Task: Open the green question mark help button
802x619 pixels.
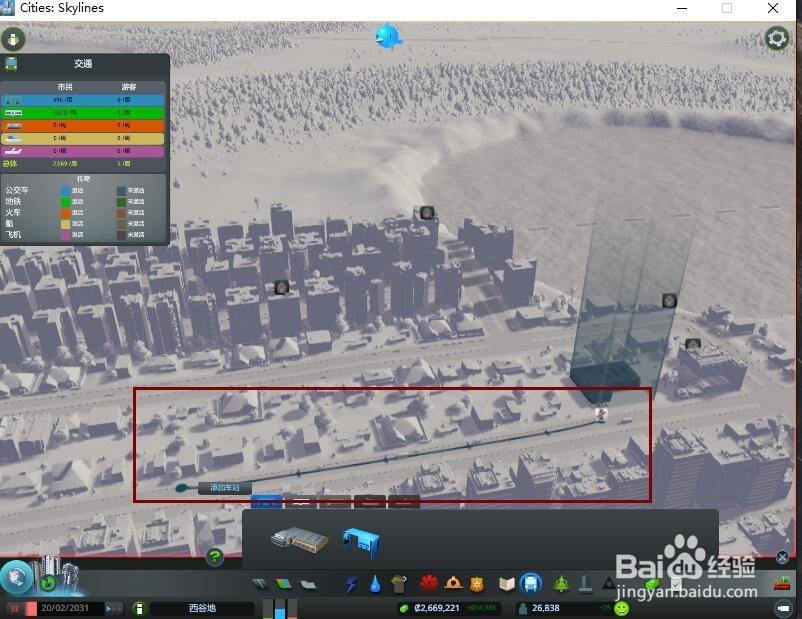Action: click(215, 557)
